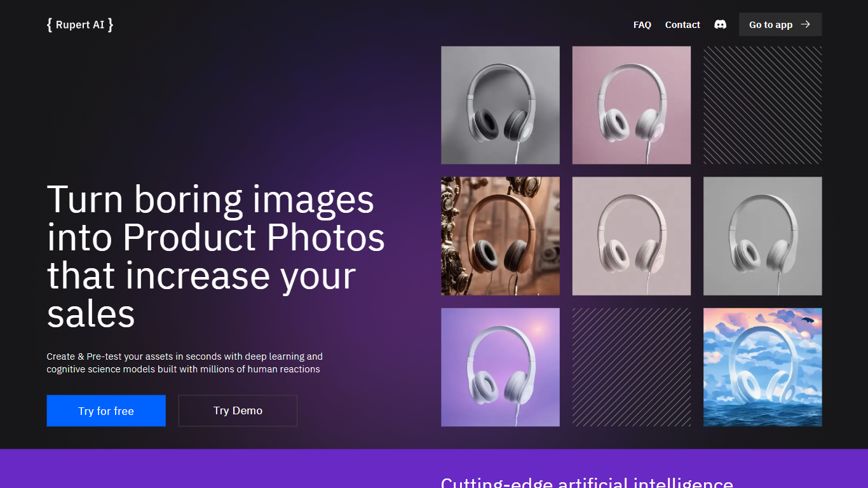Open the FAQ page
868x488 pixels.
tap(642, 25)
